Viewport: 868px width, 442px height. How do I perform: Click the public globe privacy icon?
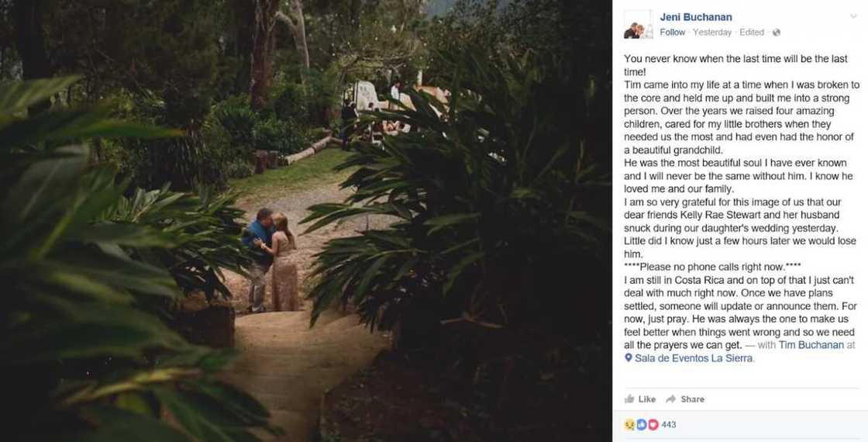pyautogui.click(x=776, y=33)
